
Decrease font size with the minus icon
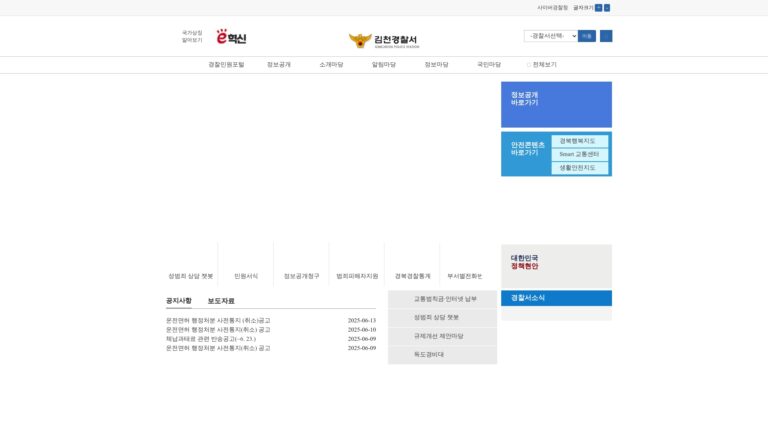(607, 8)
